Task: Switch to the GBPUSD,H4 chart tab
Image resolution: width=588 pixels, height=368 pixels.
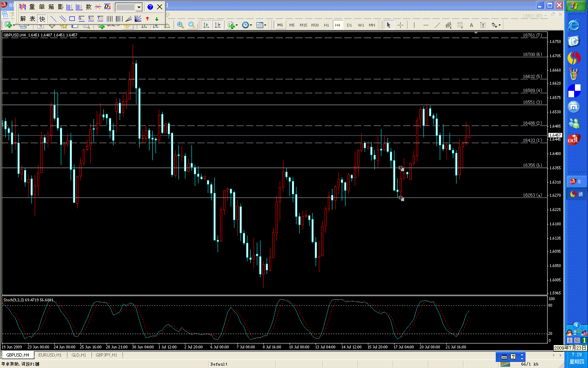Action: [18, 355]
